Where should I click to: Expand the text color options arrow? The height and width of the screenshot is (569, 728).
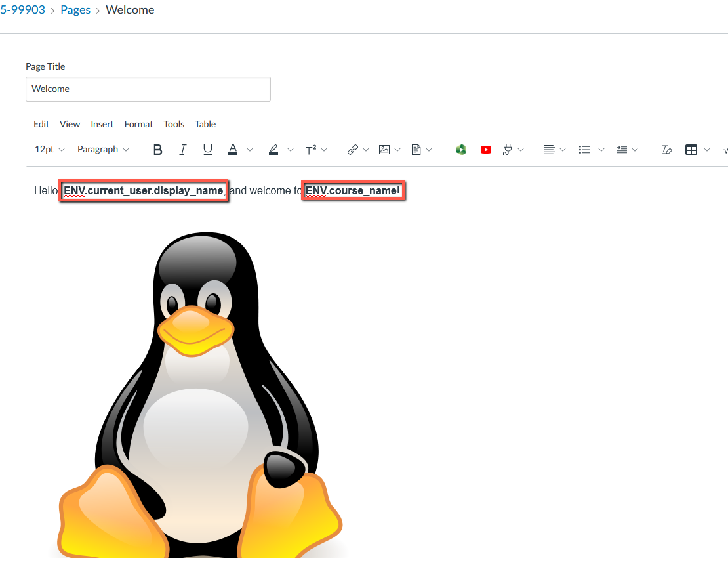[250, 150]
